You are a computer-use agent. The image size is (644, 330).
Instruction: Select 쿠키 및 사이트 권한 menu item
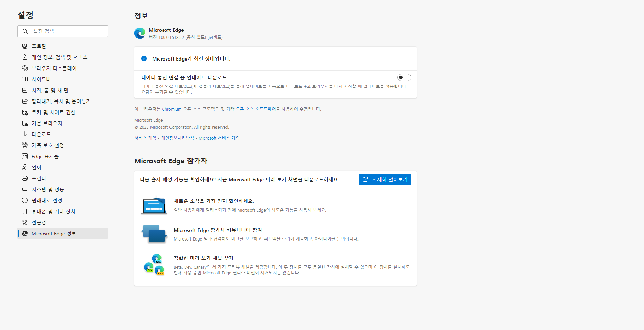tap(63, 112)
